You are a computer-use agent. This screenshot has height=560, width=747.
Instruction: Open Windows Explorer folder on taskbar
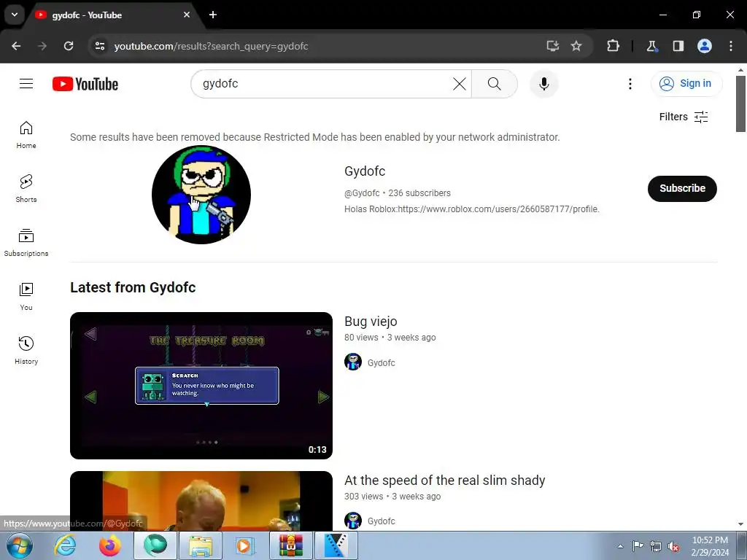(x=200, y=545)
